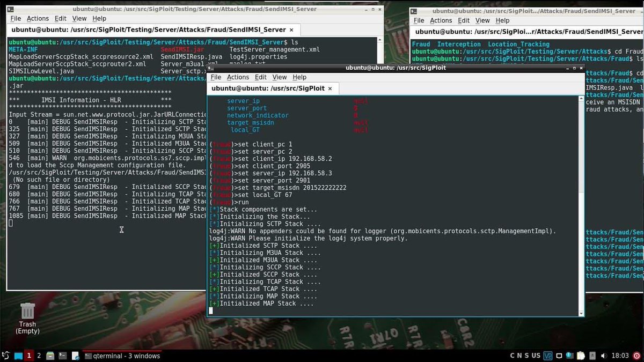The height and width of the screenshot is (362, 644).
Task: Click 'Initialized MAP Stack ....' in SigPloit terminal
Action: coord(261,304)
